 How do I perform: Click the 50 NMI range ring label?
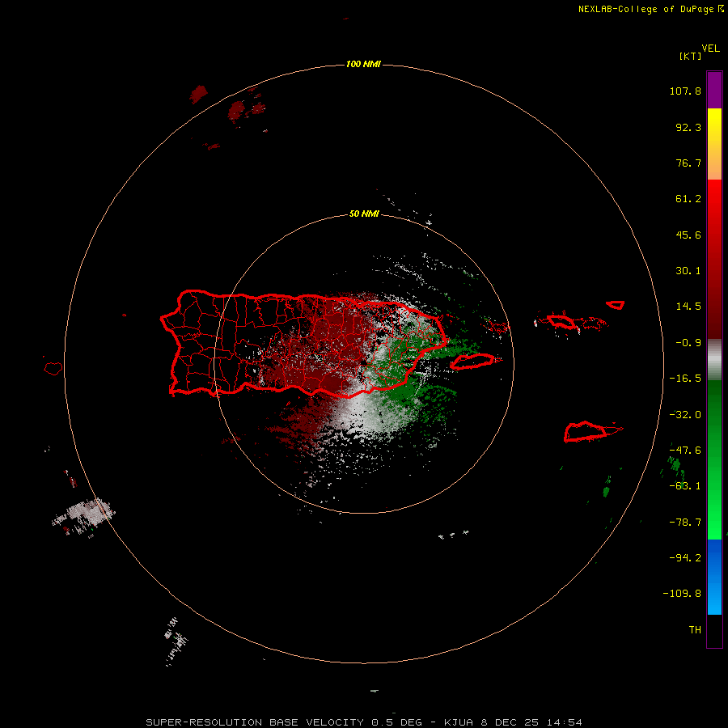pyautogui.click(x=363, y=214)
